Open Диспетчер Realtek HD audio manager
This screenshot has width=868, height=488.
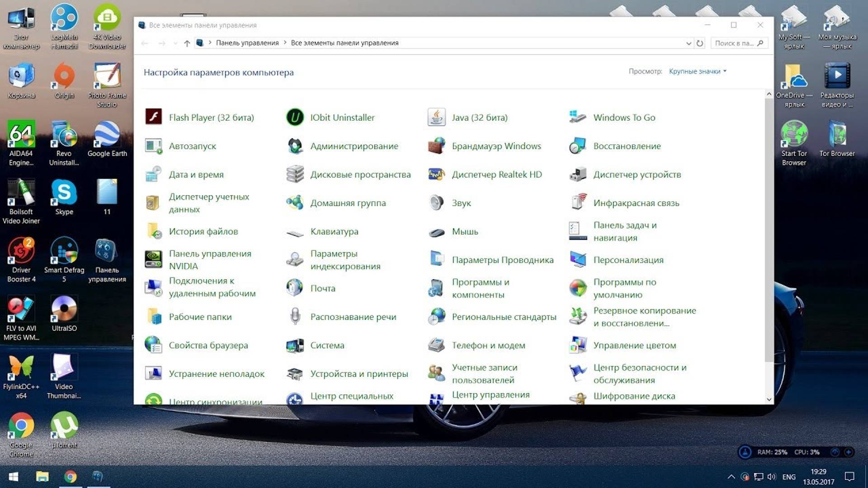497,174
